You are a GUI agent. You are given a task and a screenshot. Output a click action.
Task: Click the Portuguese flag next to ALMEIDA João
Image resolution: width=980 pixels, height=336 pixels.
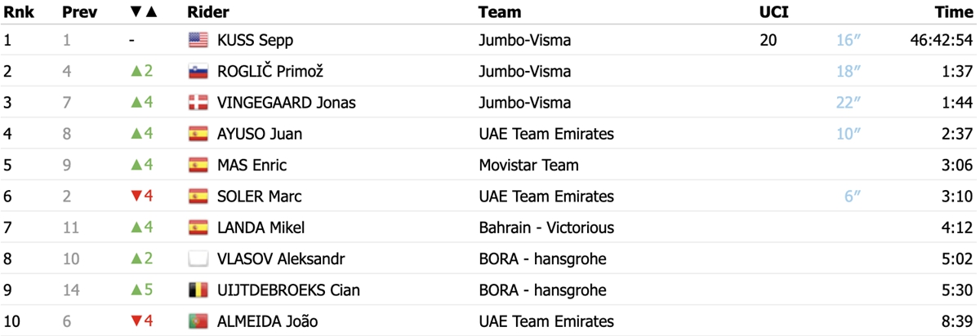[198, 321]
